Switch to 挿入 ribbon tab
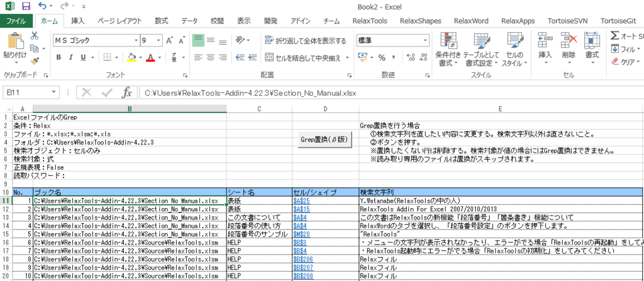This screenshot has height=281, width=644. [78, 21]
